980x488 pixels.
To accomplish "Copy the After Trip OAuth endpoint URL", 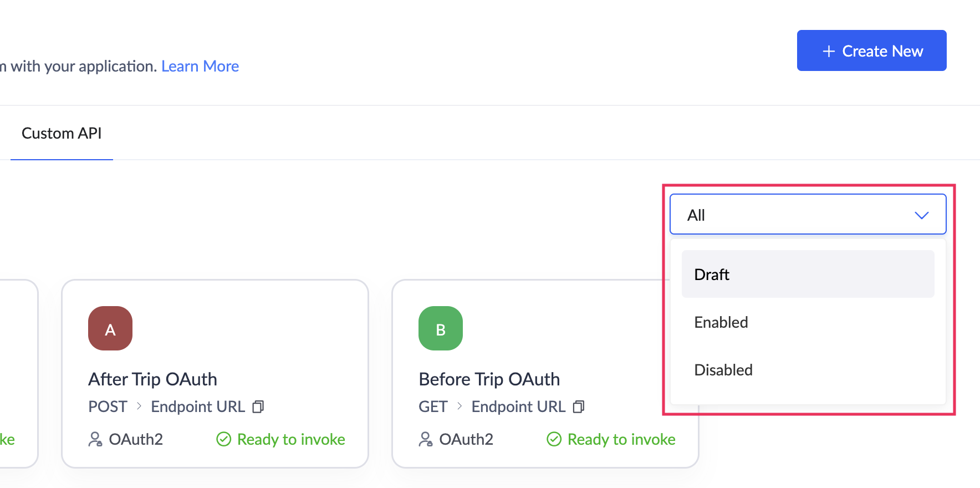I will (x=258, y=407).
